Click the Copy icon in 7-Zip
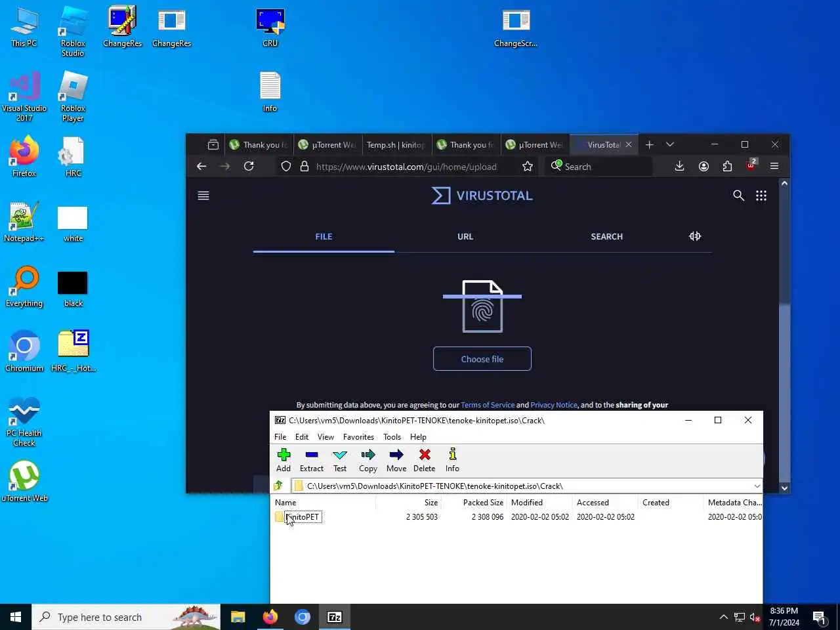The height and width of the screenshot is (630, 840). click(368, 460)
